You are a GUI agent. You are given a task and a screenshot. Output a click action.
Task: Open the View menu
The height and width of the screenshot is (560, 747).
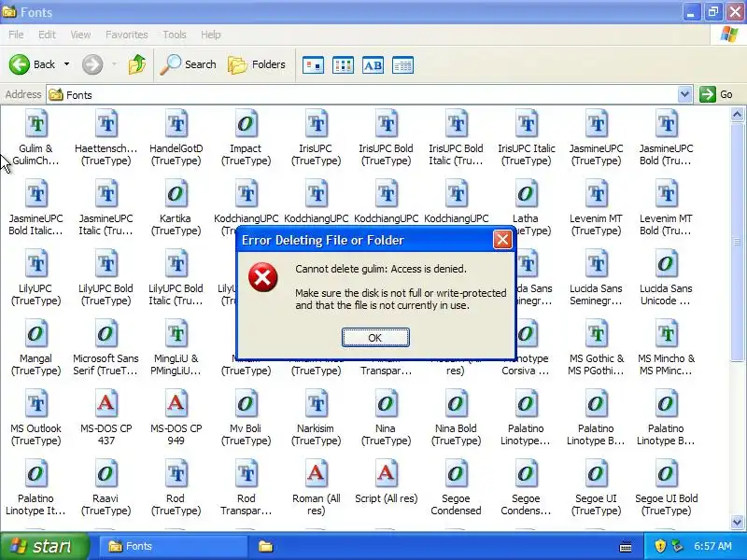coord(80,35)
